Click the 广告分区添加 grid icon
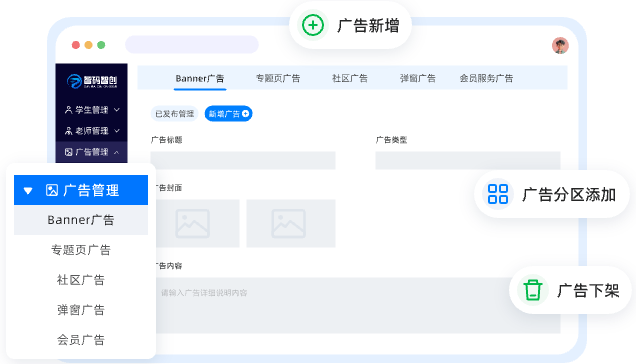This screenshot has width=636, height=364. [x=498, y=194]
